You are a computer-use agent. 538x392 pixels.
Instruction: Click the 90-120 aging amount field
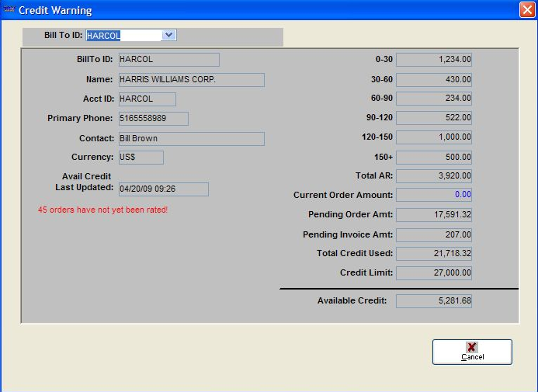coord(433,118)
